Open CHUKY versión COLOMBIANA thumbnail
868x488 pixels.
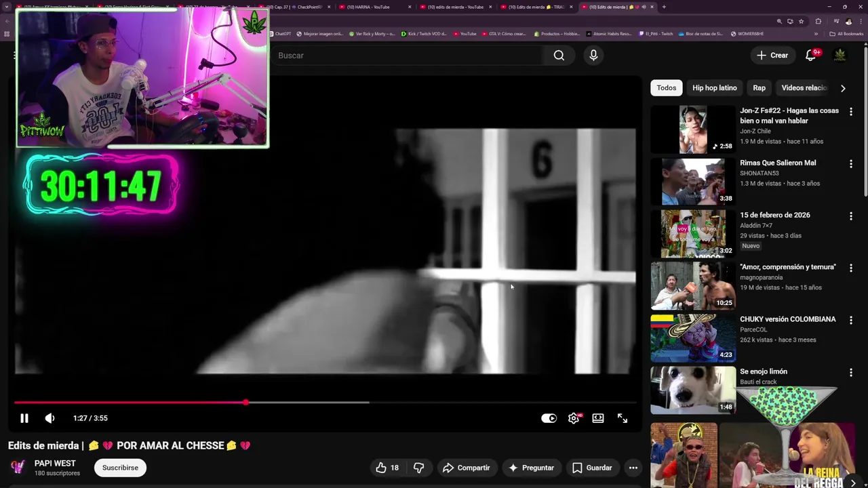[x=693, y=338]
